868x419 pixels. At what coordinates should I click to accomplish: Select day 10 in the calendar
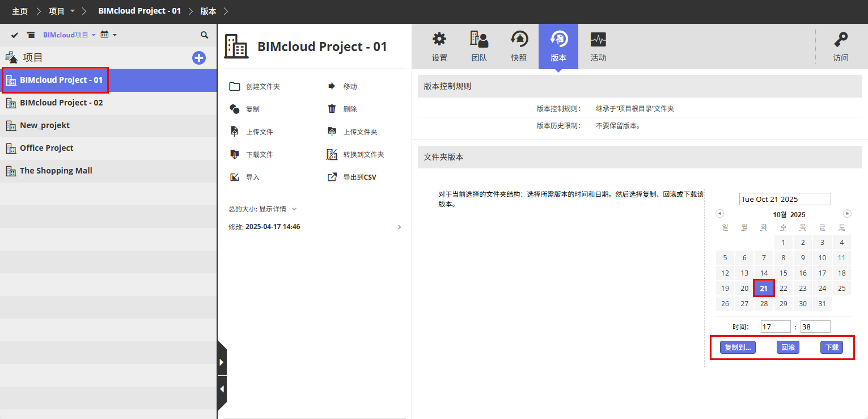[822, 258]
